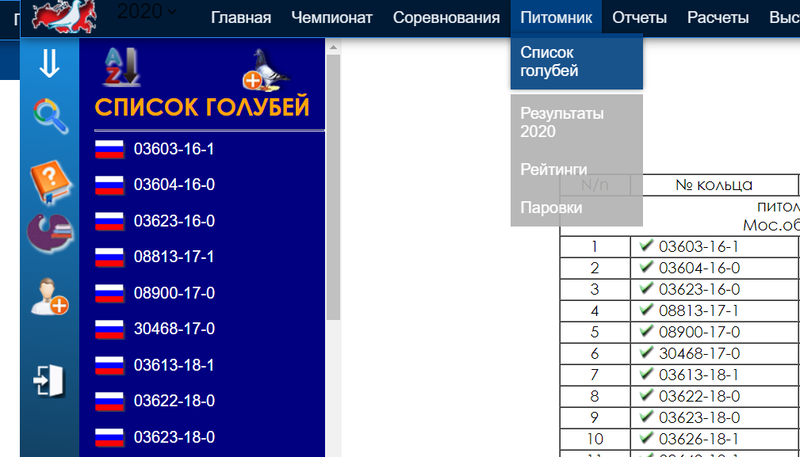Click the pigeon list scrollbar thumb
Viewport: 800px width, 457px height.
click(333, 187)
